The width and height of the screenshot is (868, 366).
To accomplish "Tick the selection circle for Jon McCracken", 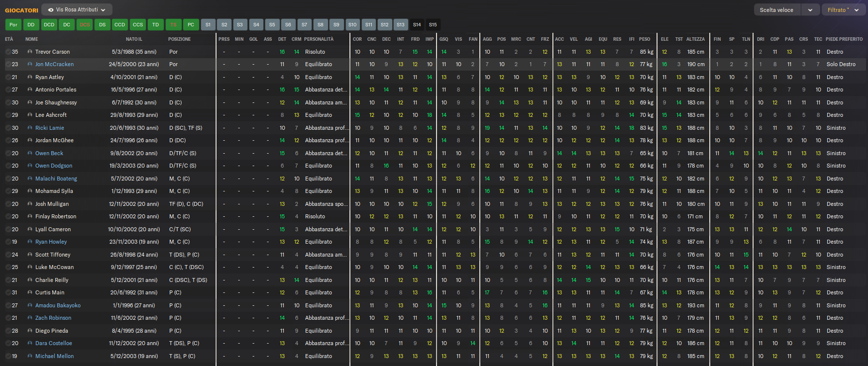I will [x=8, y=65].
